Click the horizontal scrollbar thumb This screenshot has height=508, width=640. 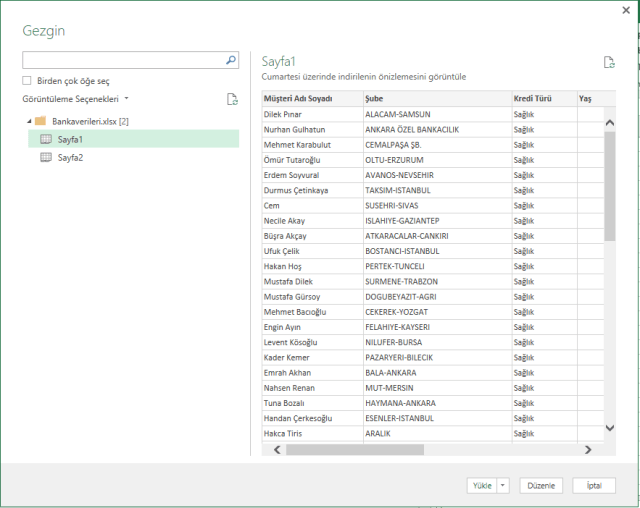355,450
